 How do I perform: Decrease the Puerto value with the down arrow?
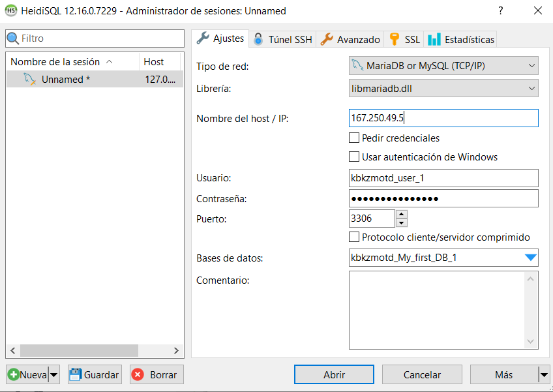tap(402, 223)
